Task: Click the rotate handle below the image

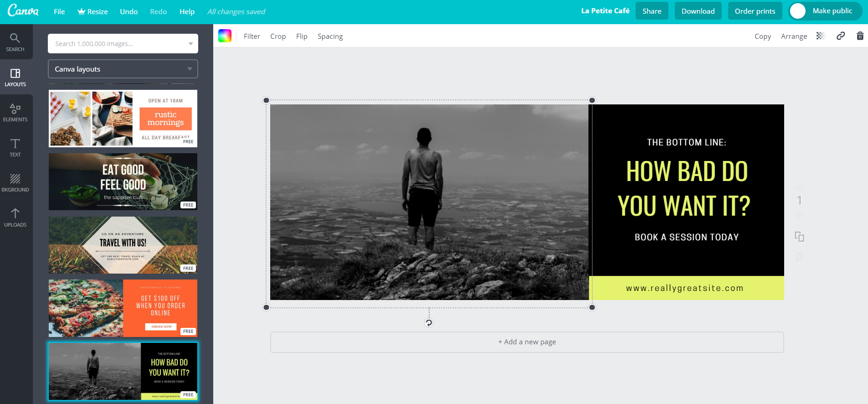Action: tap(429, 323)
